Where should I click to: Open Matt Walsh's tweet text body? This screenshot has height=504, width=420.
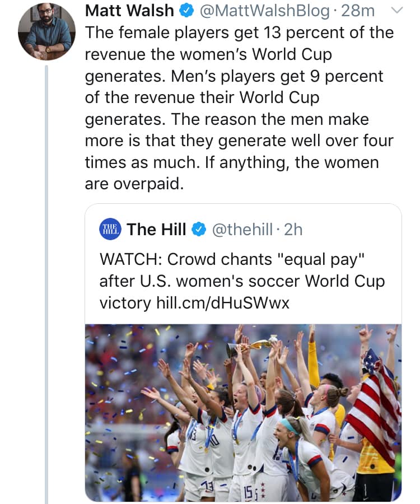click(x=239, y=108)
